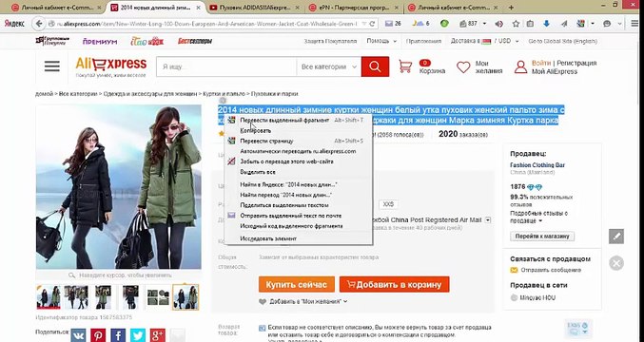The width and height of the screenshot is (644, 342).
Task: Open the Доставка в / USD dropdown
Action: (484, 41)
